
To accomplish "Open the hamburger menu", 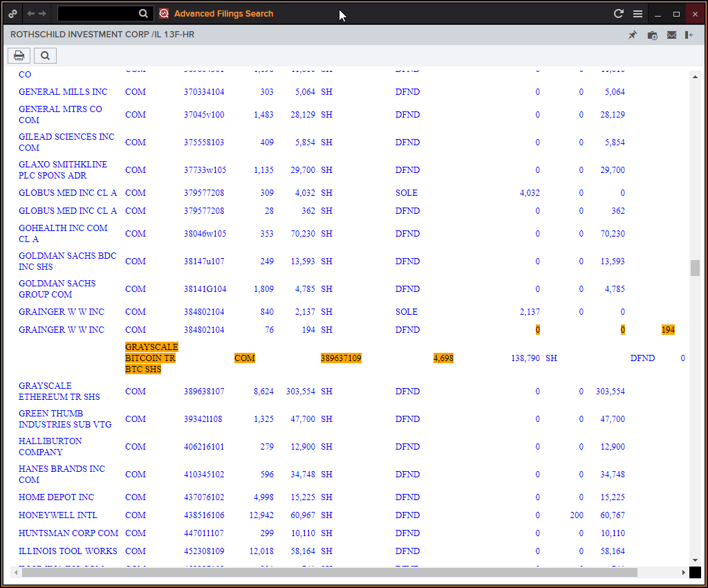I will [x=637, y=14].
